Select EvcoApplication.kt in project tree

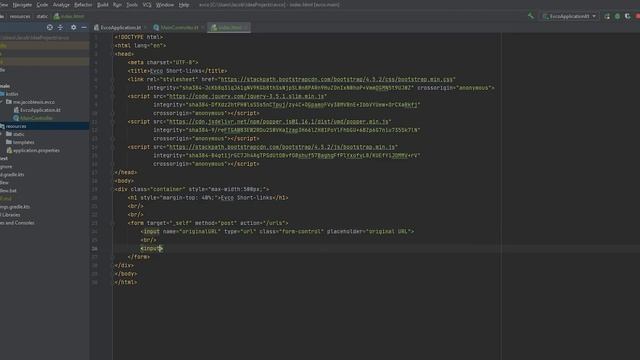(x=40, y=110)
